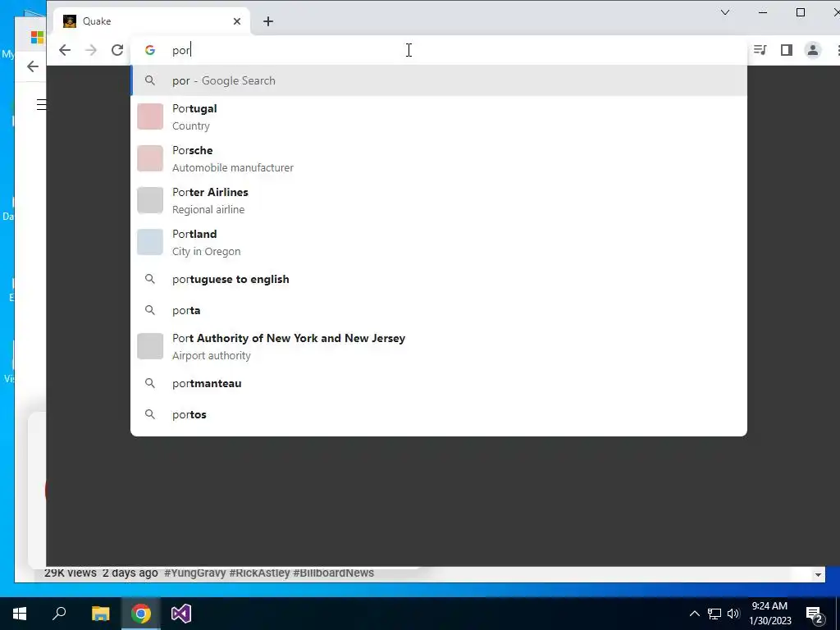Image resolution: width=840 pixels, height=630 pixels.
Task: Select 'portuguese to english' suggestion
Action: (439, 279)
